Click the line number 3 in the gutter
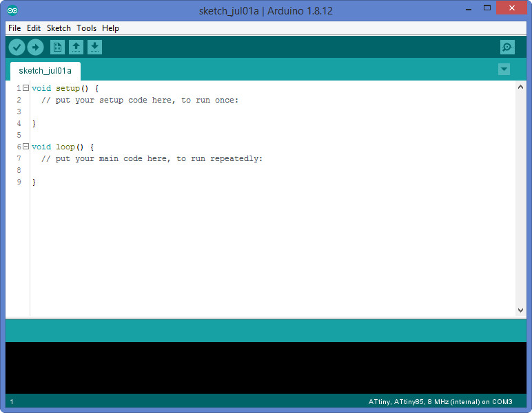 point(19,112)
